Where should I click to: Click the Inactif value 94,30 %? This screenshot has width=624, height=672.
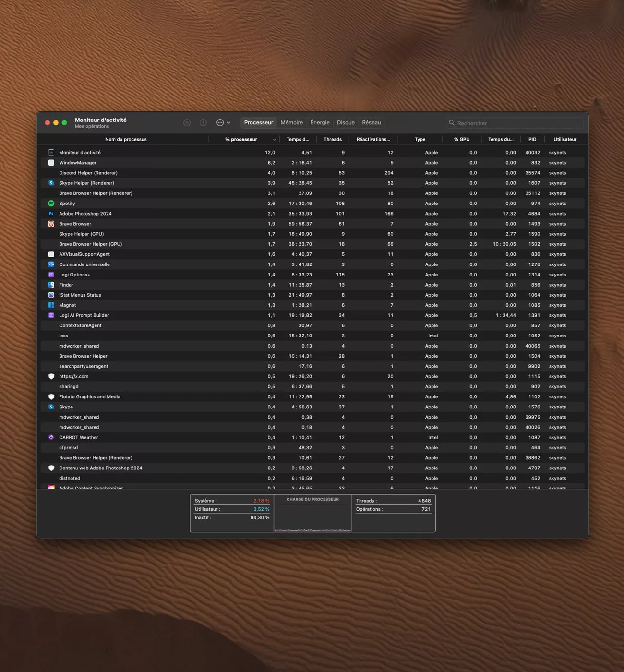pos(260,518)
